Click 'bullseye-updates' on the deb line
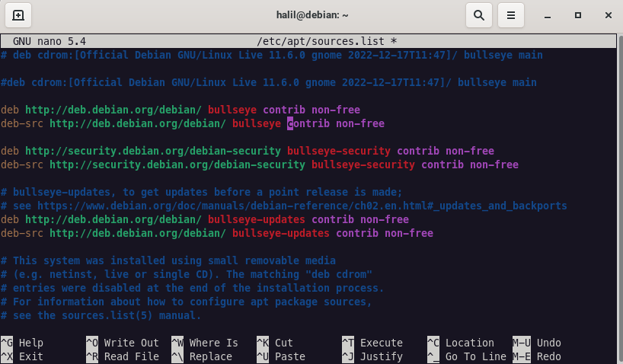The height and width of the screenshot is (364, 623). (x=256, y=219)
